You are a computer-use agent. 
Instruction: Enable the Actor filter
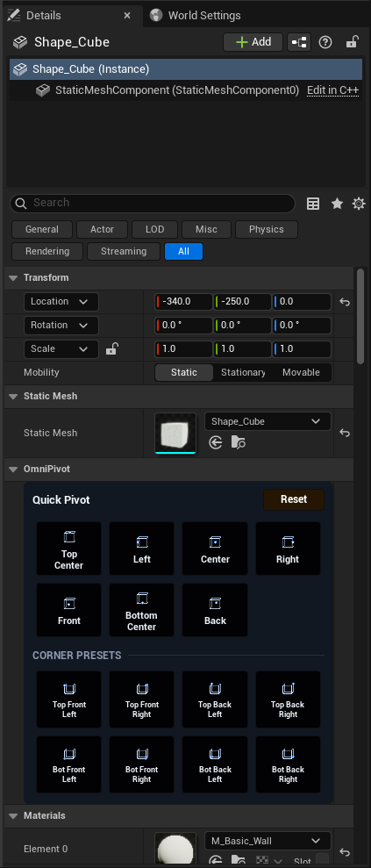click(103, 229)
